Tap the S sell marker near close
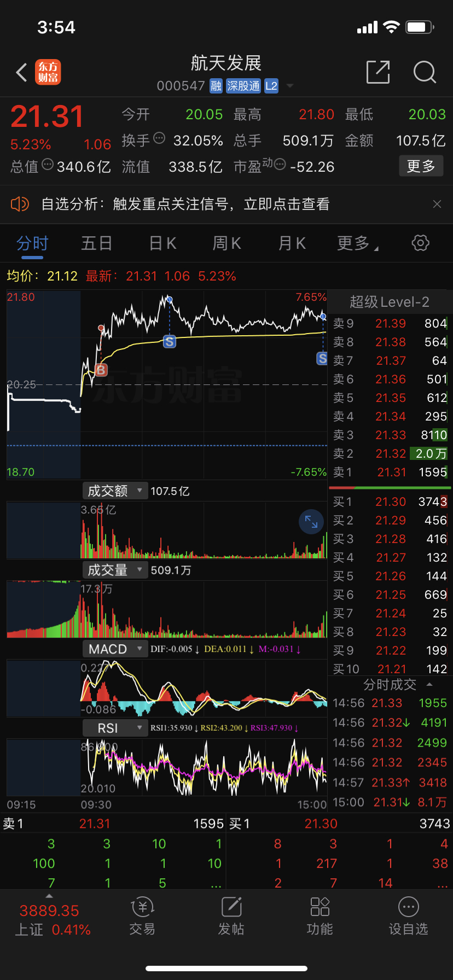This screenshot has width=453, height=980. pyautogui.click(x=322, y=359)
